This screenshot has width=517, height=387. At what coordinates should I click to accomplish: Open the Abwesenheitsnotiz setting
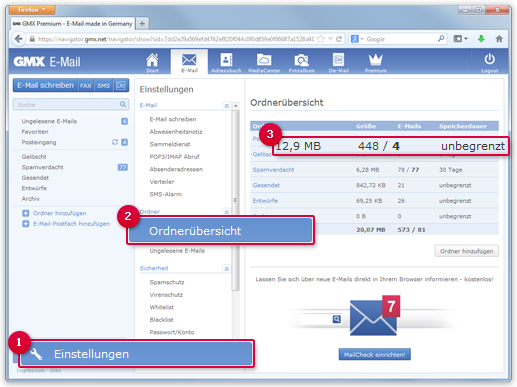176,132
